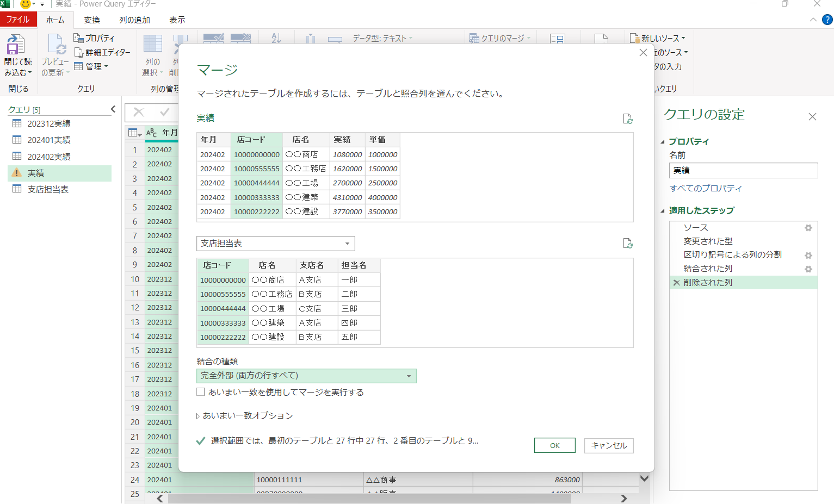Switch to the 変換 ribbon tab
The width and height of the screenshot is (834, 504).
tap(91, 20)
